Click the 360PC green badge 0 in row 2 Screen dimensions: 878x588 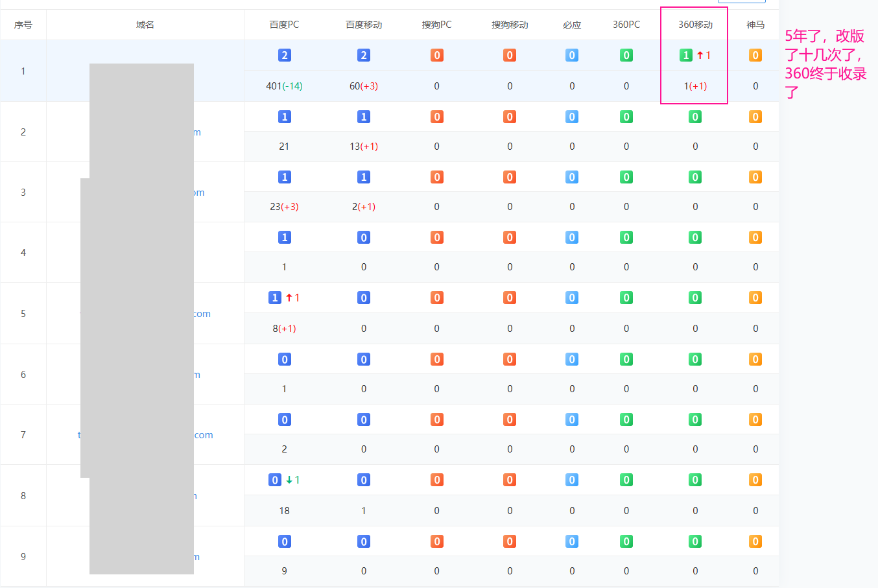coord(626,117)
